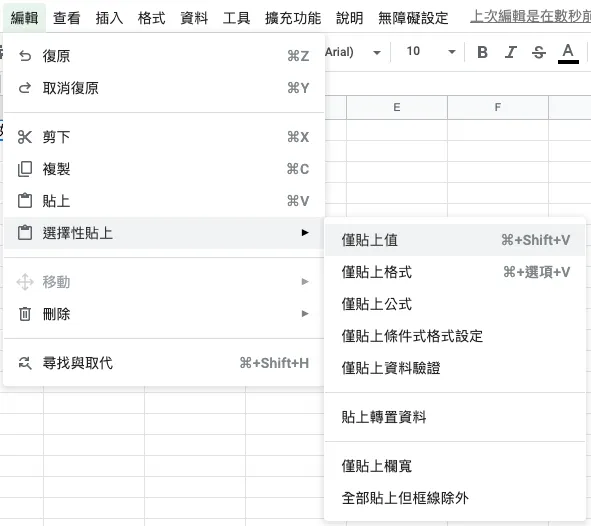The height and width of the screenshot is (526, 591).
Task: Select 全部貼上但框線除外 option
Action: pyautogui.click(x=455, y=498)
